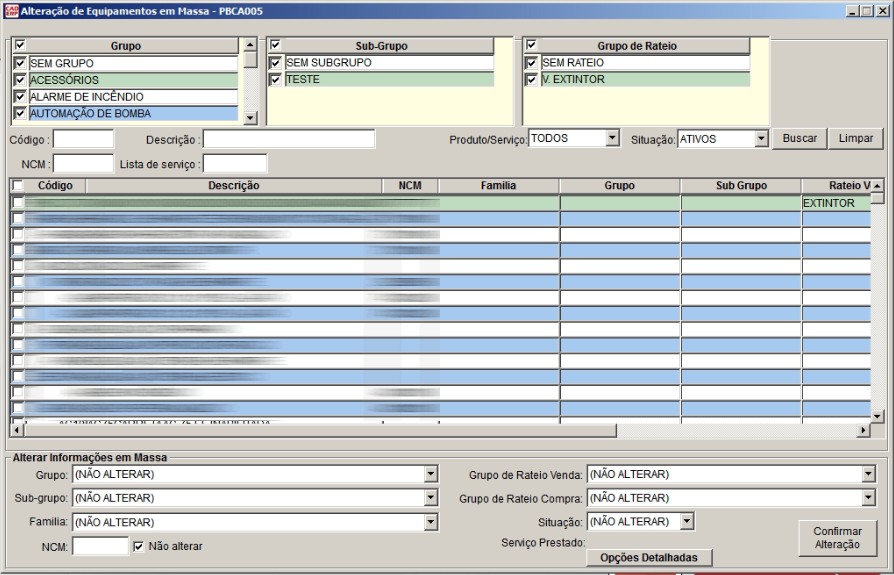Screen dimensions: 894x575
Task: Select the EXTINTOR cell in first row
Action: tap(836, 203)
